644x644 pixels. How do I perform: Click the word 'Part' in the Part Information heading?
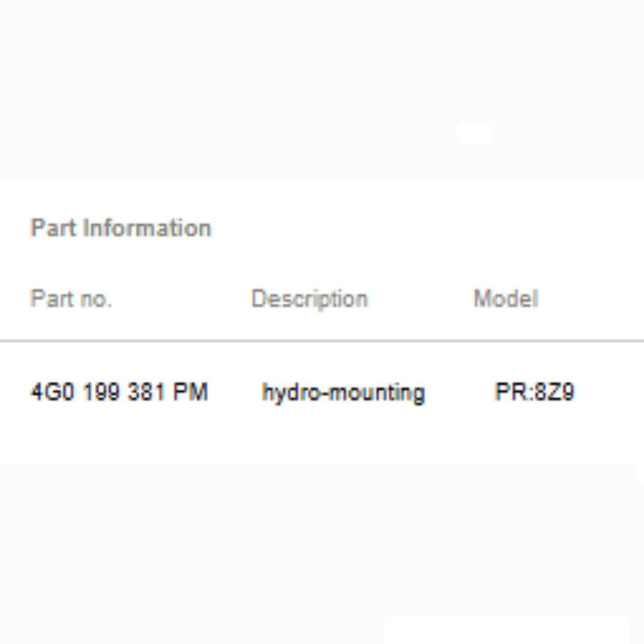(x=53, y=228)
